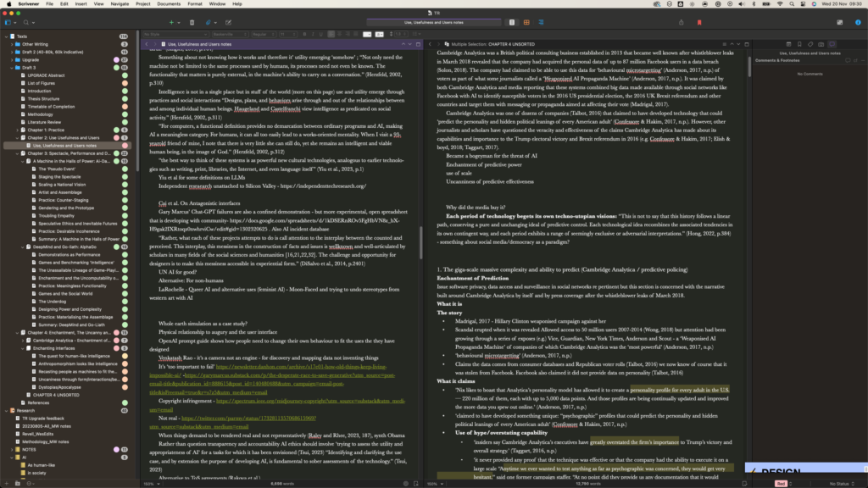Open the text color swatch
The height and width of the screenshot is (488, 868).
coord(367,34)
